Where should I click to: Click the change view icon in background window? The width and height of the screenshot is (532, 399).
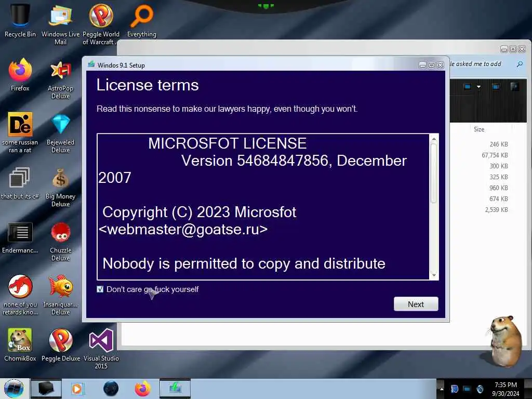click(x=468, y=87)
